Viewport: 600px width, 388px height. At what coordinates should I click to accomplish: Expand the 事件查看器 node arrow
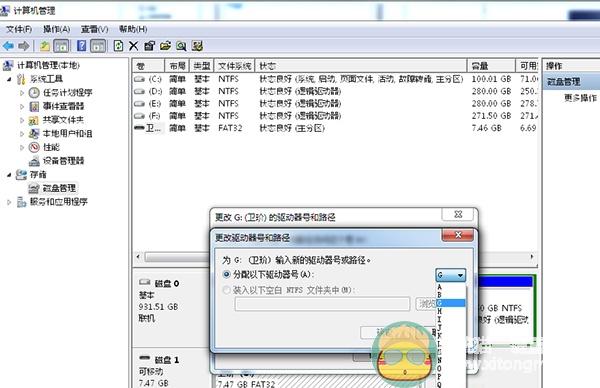22,106
